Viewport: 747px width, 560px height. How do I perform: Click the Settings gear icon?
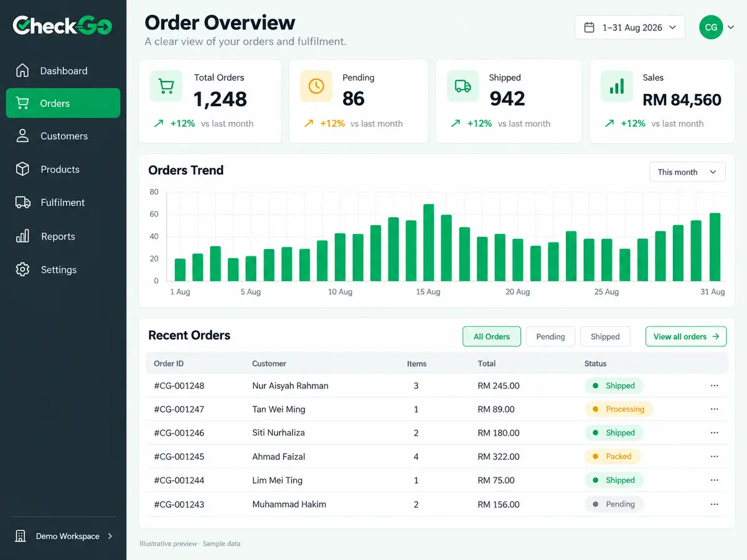point(22,269)
